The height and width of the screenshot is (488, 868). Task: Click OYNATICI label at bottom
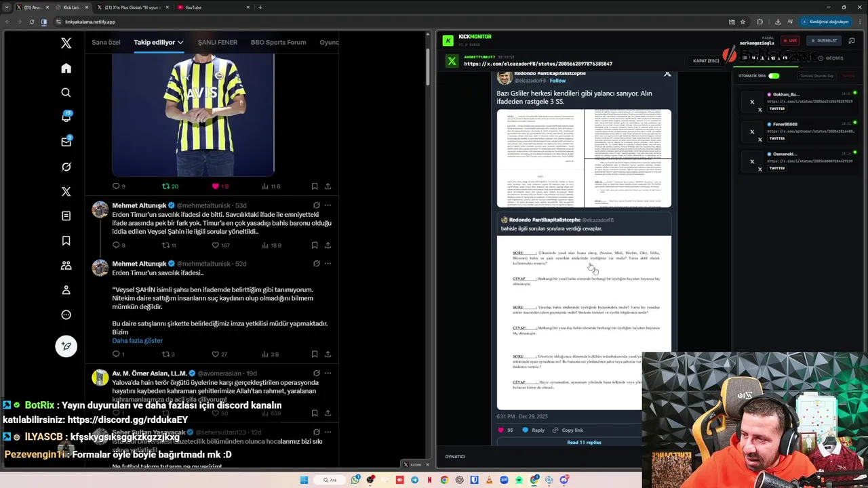click(x=455, y=456)
